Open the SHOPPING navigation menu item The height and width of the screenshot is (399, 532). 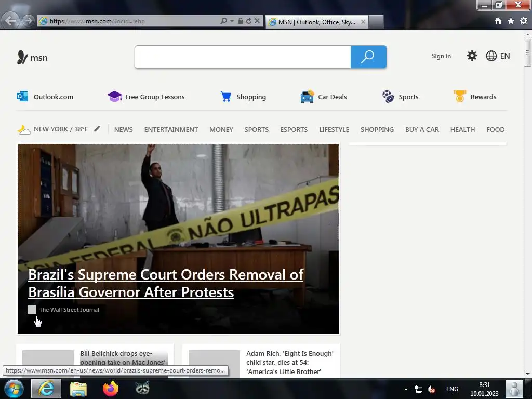point(377,129)
